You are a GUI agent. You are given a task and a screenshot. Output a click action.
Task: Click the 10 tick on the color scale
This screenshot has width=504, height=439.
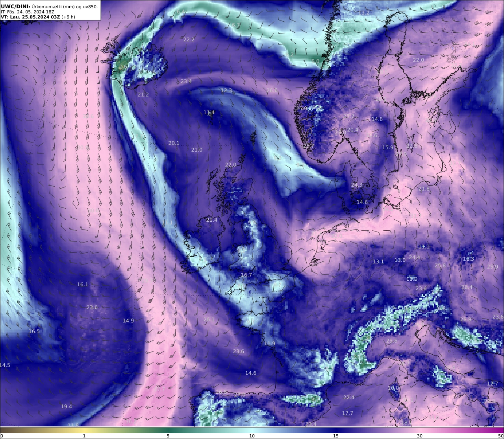252,436
